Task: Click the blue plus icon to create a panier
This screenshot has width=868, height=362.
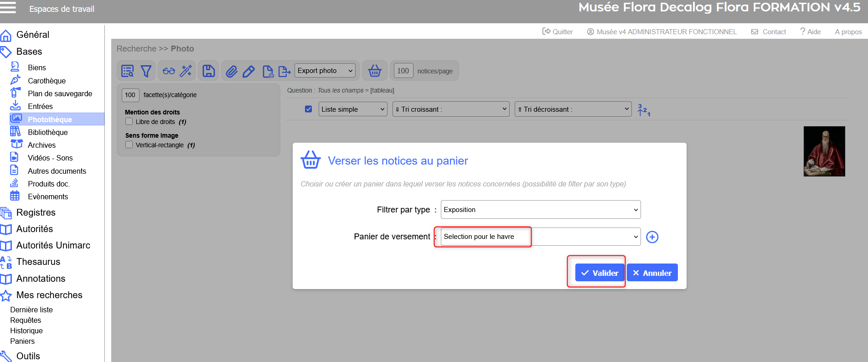Action: pyautogui.click(x=652, y=237)
